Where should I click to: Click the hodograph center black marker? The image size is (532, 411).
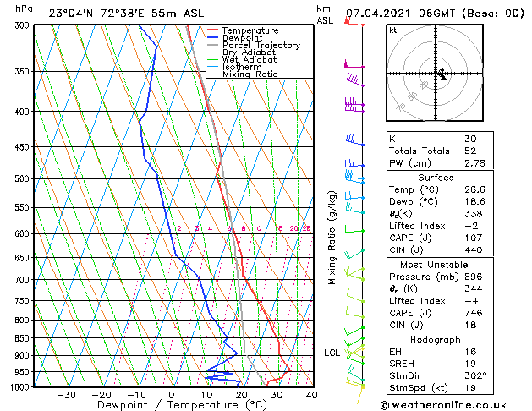point(442,74)
